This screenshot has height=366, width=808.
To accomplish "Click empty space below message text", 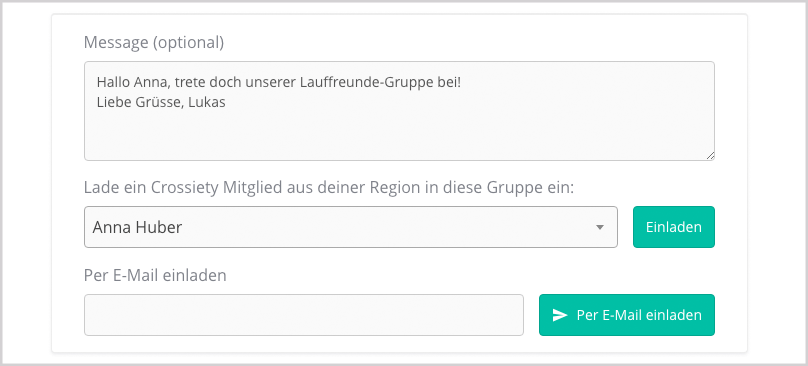I will click(399, 135).
